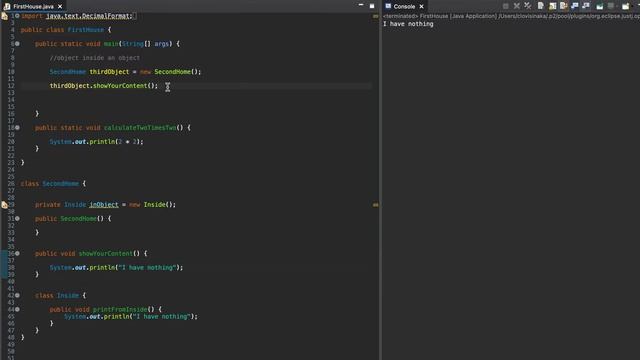Maximize the editor area

(372, 6)
